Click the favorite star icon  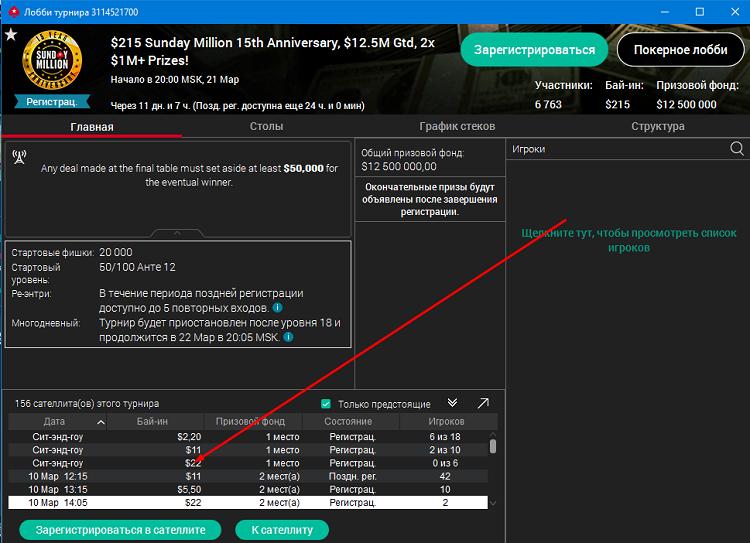tap(10, 35)
